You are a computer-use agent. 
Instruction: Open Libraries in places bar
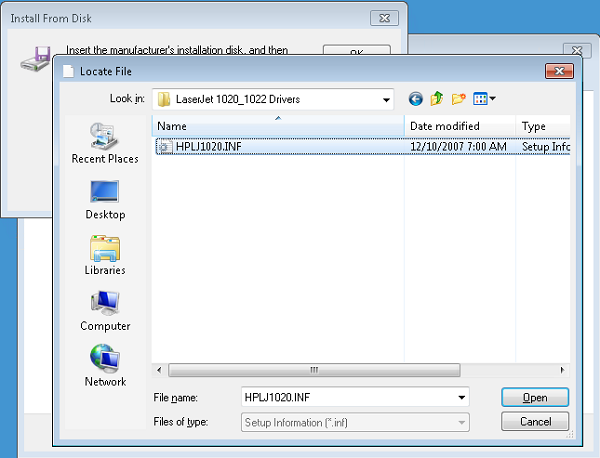105,256
